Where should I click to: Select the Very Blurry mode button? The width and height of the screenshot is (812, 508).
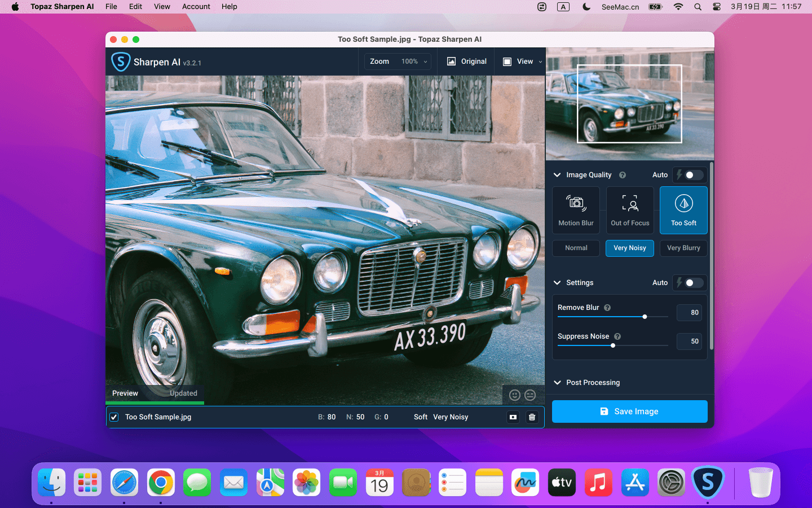point(683,248)
